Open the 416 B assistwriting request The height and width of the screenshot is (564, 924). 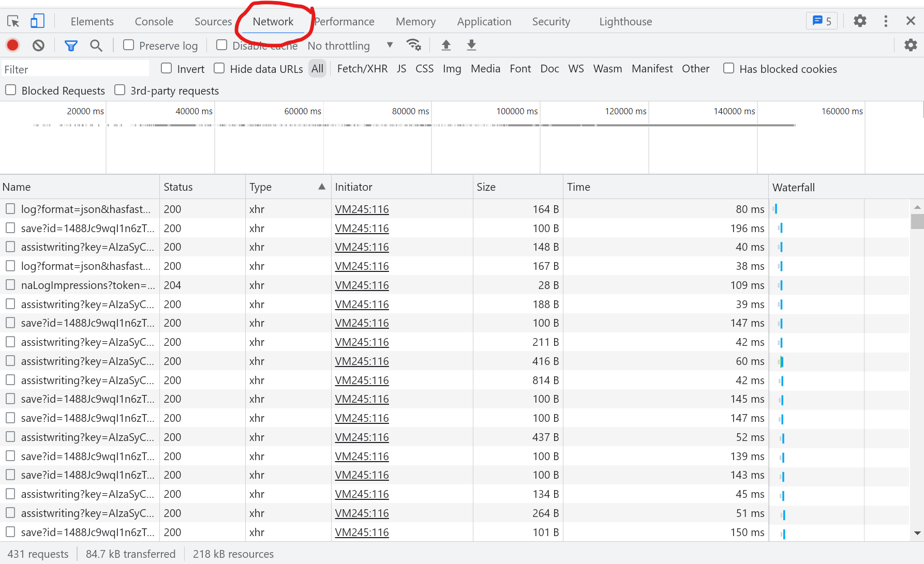[87, 361]
